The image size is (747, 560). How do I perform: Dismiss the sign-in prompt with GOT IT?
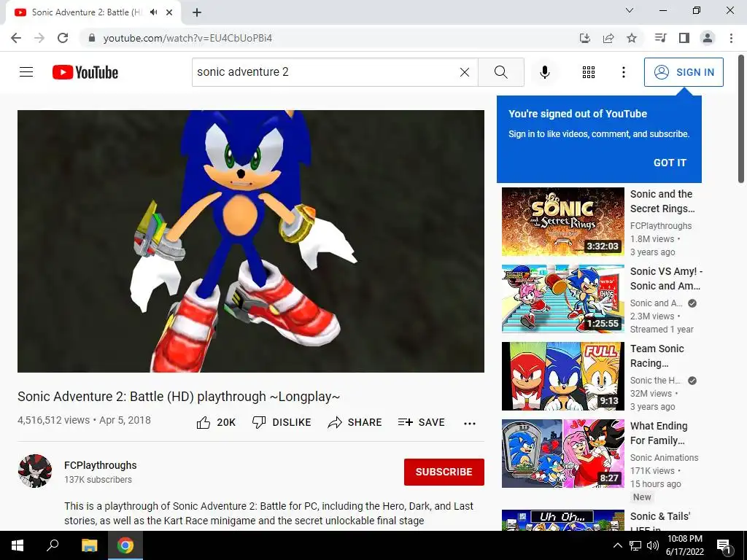670,163
